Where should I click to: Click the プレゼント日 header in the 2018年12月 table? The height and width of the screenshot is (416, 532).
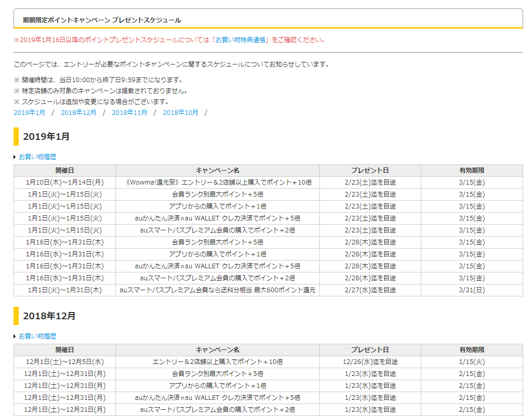coord(370,350)
